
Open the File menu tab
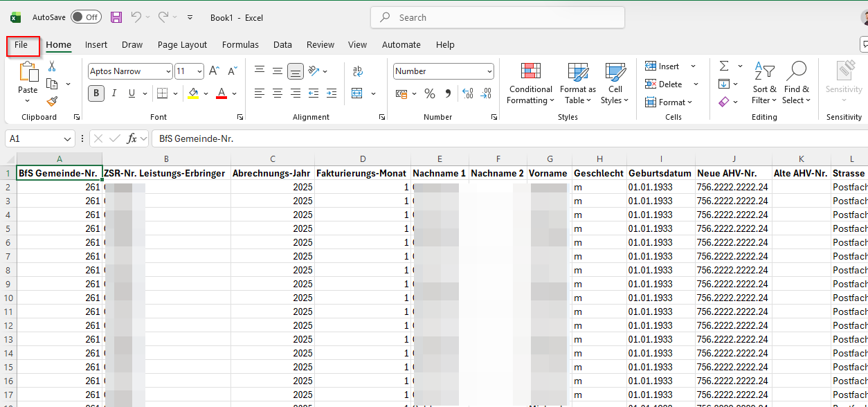(x=21, y=45)
